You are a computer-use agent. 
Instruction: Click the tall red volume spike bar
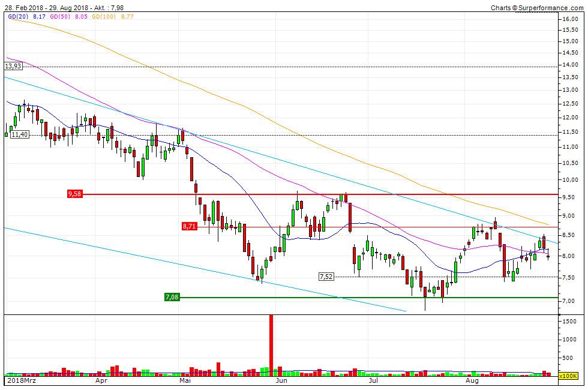[271, 346]
